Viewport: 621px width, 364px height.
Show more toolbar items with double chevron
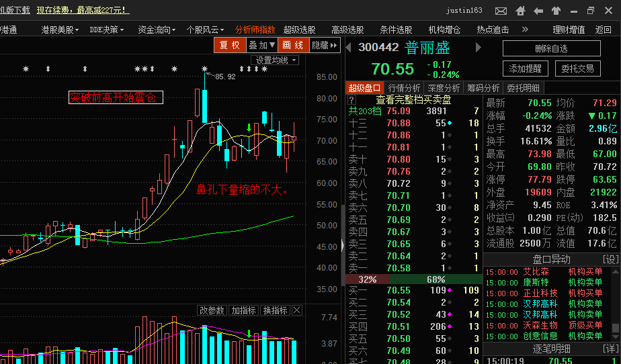(525, 29)
